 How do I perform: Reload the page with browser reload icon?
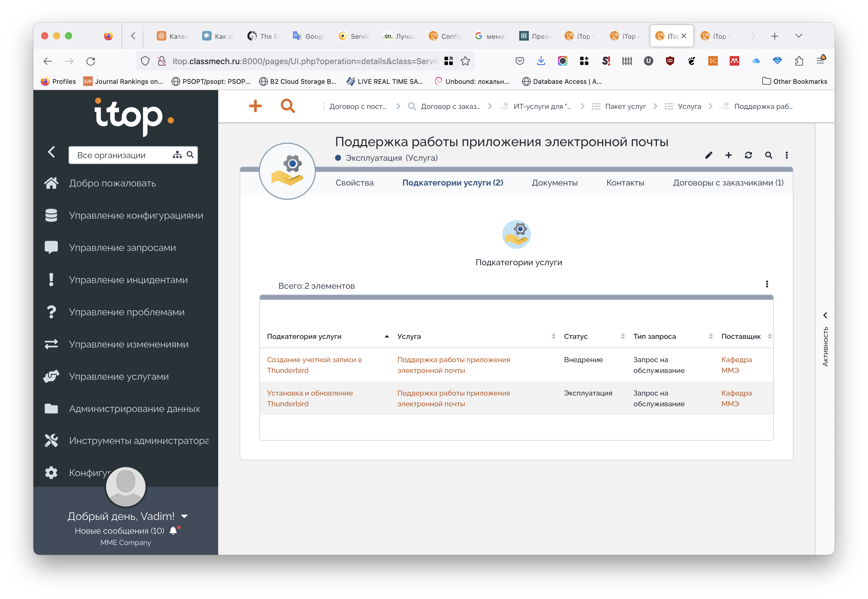tap(91, 61)
